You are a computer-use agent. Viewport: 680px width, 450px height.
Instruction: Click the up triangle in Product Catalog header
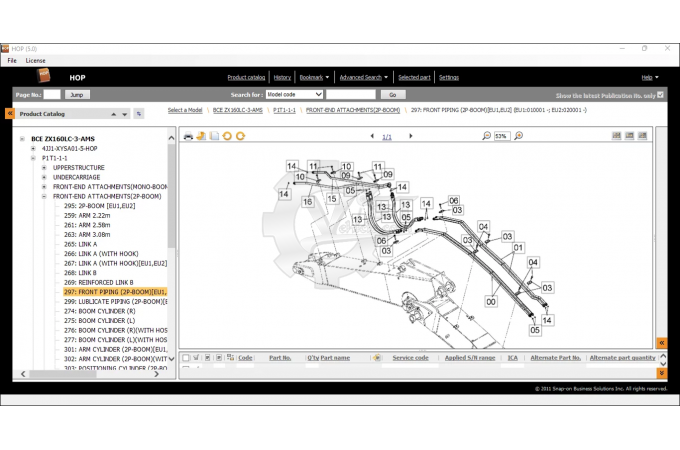pos(114,114)
